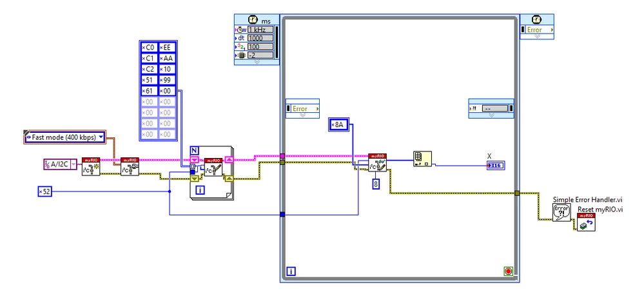Select array cell x99
The width and height of the screenshot is (644, 296).
click(167, 80)
